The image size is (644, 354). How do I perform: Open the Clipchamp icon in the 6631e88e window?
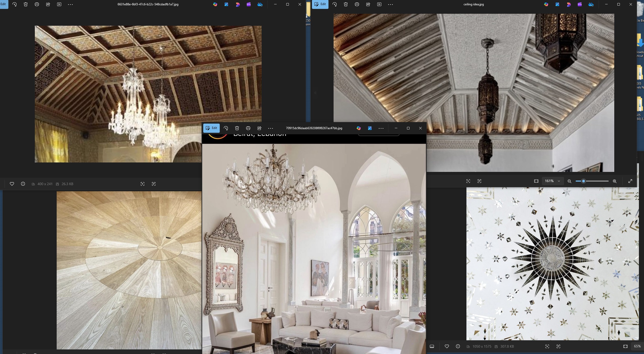click(x=248, y=4)
